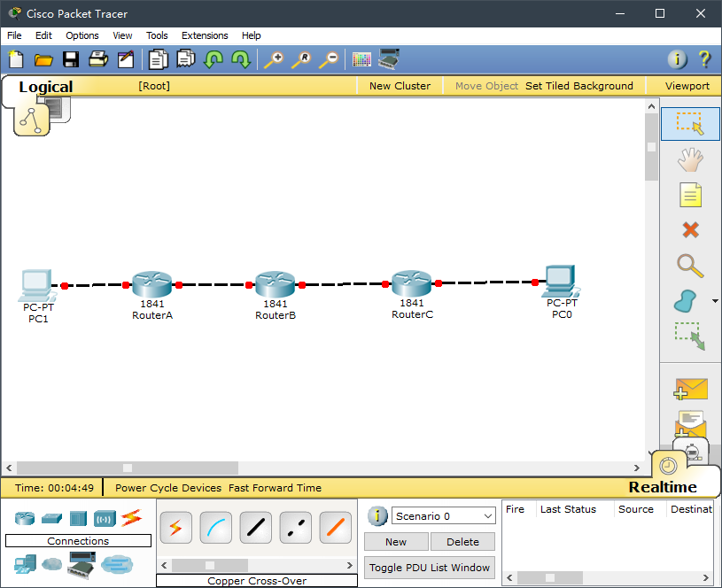Screen dimensions: 722x588
Task: Open the File menu
Action: tap(14, 35)
